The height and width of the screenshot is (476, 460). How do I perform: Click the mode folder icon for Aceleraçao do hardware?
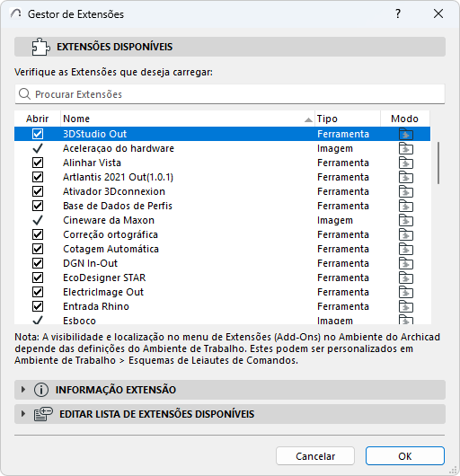pyautogui.click(x=406, y=148)
